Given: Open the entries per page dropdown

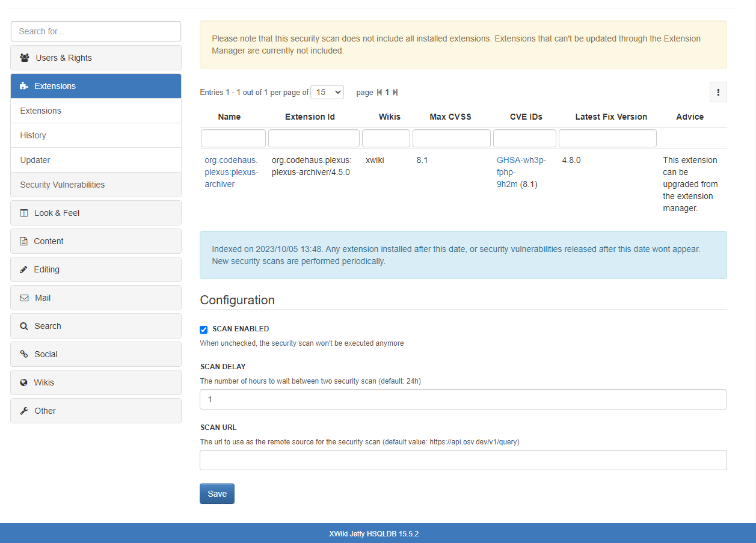Looking at the screenshot, I should (x=327, y=92).
